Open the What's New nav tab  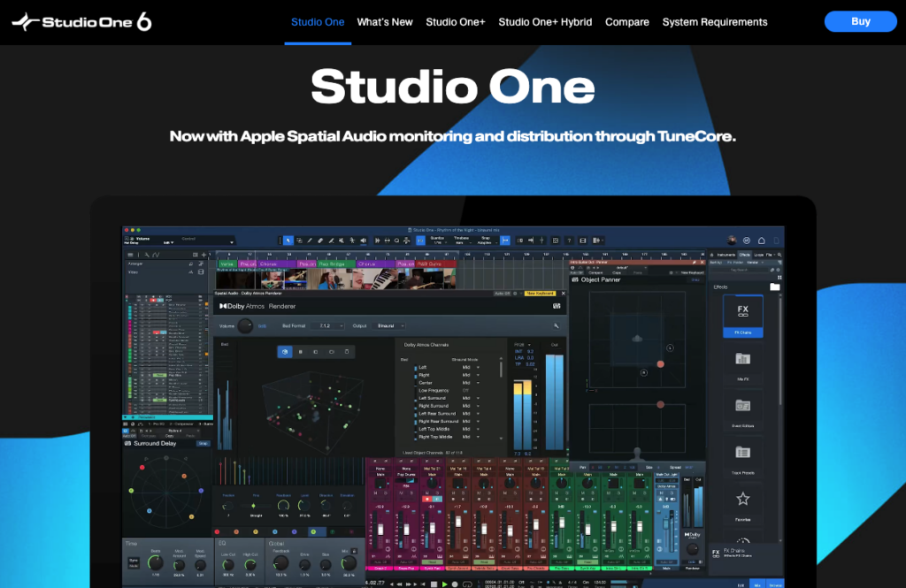coord(385,22)
